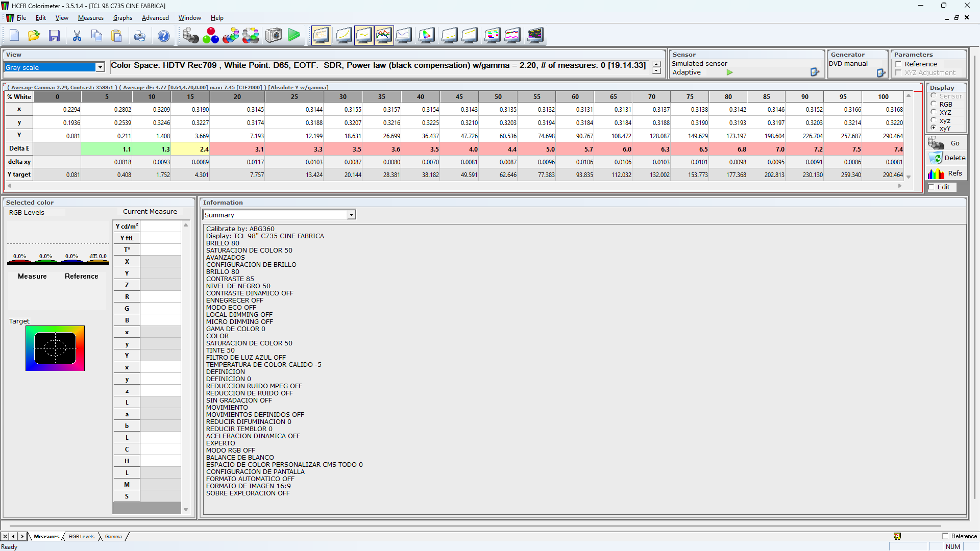This screenshot has width=980, height=551.
Task: Click the info bar stepper arrows
Action: pos(656,67)
